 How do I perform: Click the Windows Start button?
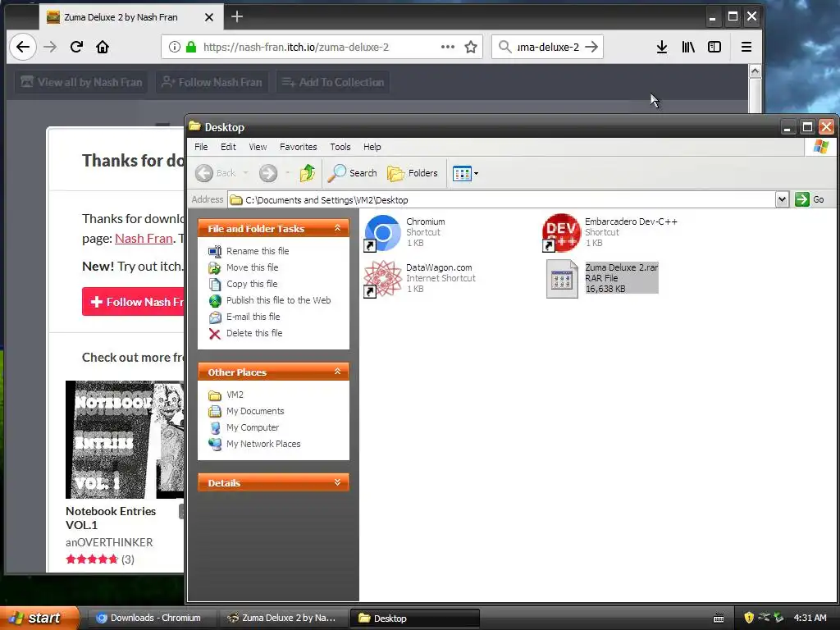coord(39,618)
